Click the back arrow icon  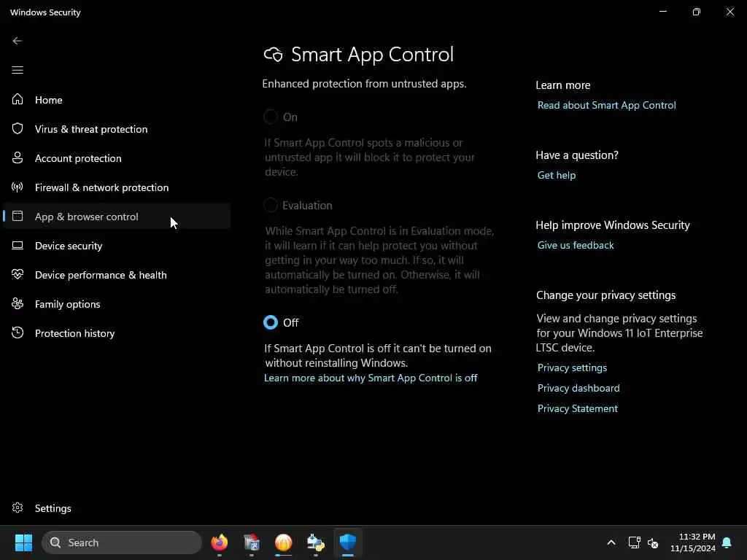[18, 41]
